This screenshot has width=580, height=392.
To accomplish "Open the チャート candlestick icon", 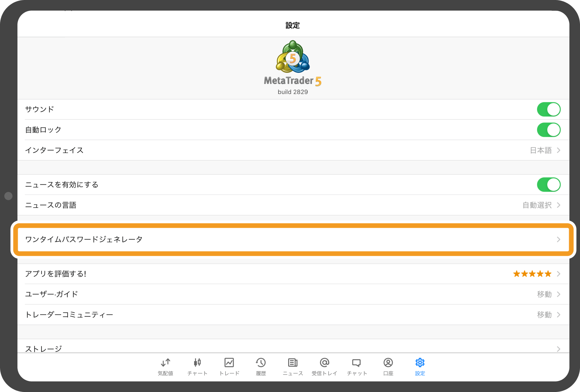I will (x=197, y=362).
